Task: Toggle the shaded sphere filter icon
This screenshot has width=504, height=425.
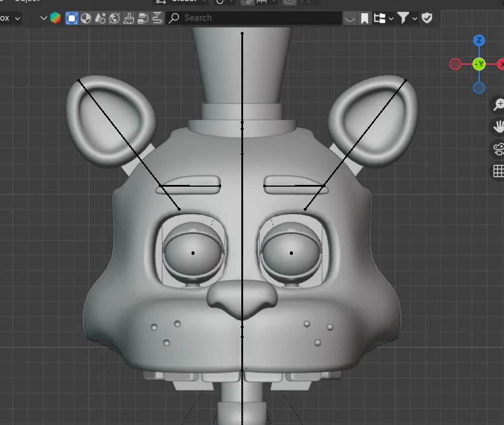Action: (x=86, y=18)
